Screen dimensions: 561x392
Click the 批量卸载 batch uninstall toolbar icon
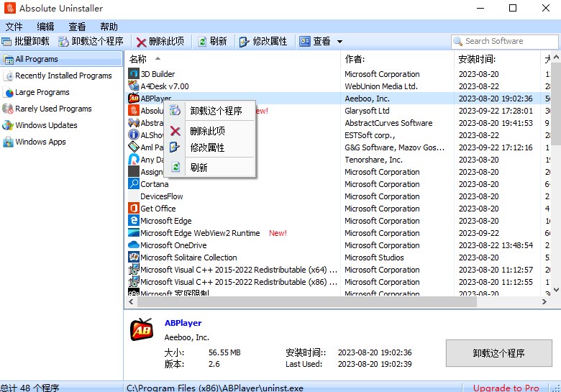coord(6,42)
